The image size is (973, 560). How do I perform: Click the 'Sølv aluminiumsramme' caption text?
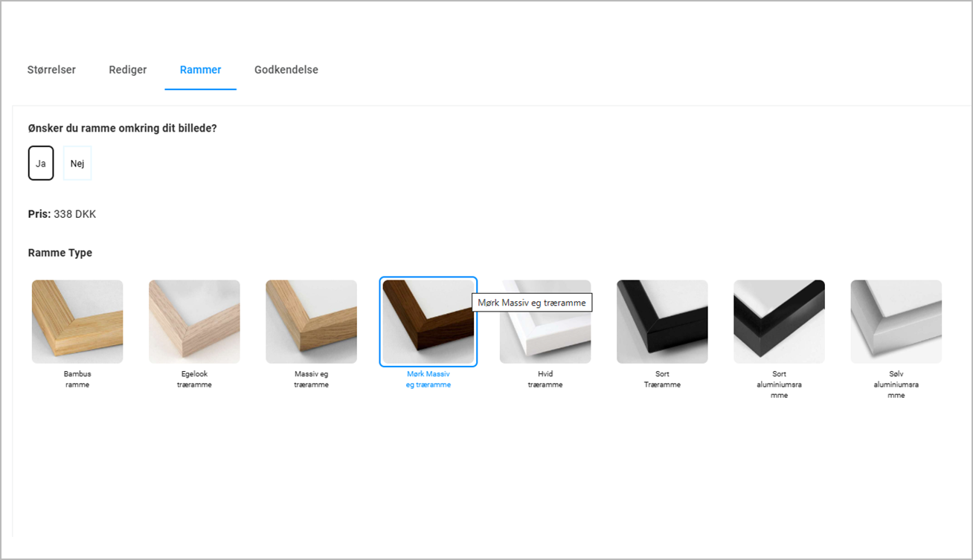coord(896,384)
